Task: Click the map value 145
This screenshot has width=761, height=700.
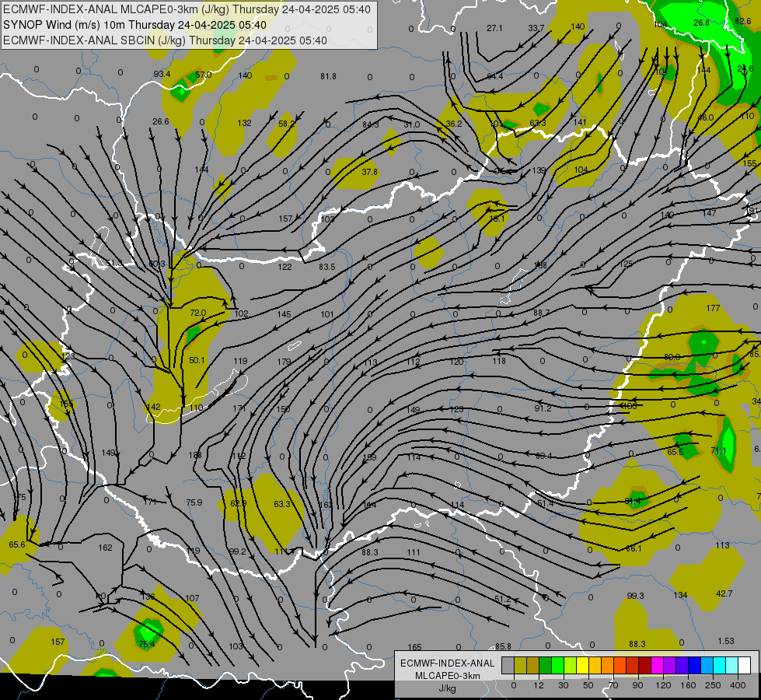Action: click(284, 314)
